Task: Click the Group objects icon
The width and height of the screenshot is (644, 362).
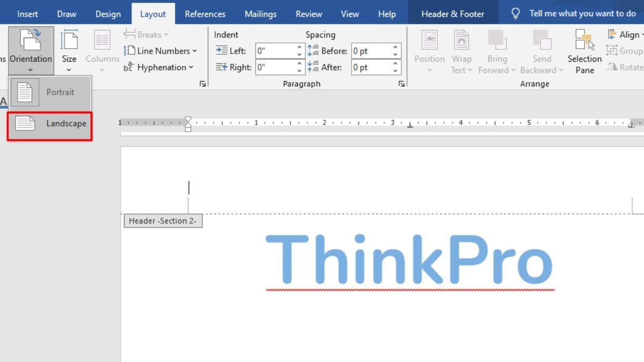Action: pos(612,51)
